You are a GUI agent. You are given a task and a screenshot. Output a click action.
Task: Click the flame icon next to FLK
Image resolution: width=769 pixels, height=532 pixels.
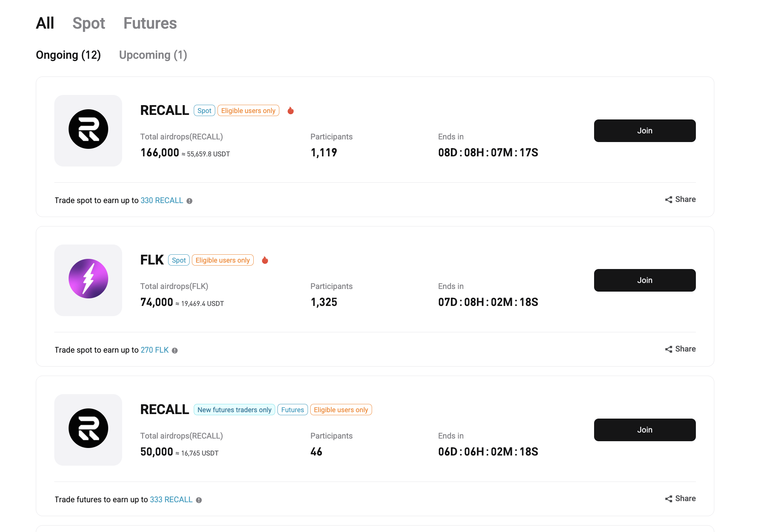point(265,260)
